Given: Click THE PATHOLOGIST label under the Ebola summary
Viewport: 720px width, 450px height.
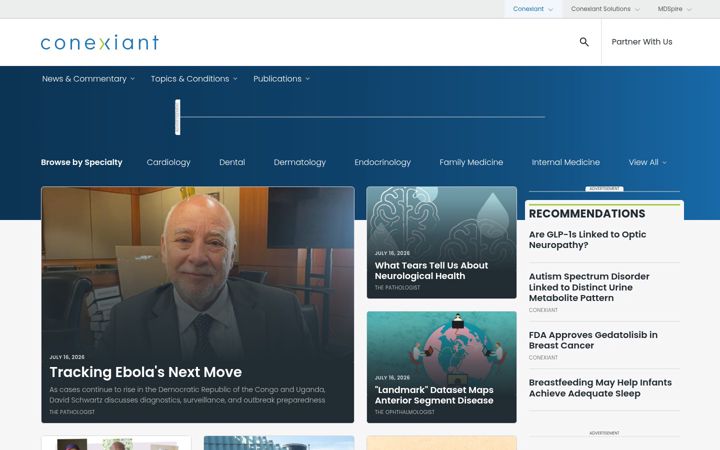Looking at the screenshot, I should click(72, 412).
